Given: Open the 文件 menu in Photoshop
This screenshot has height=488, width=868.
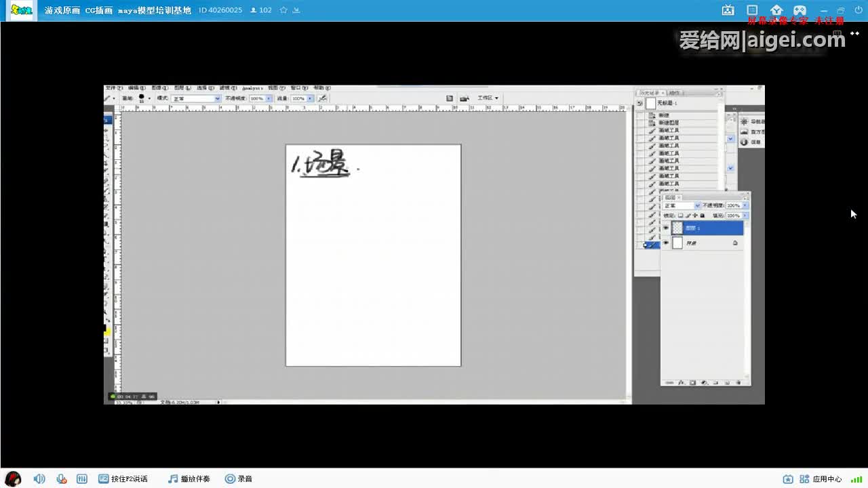Looking at the screenshot, I should point(113,88).
